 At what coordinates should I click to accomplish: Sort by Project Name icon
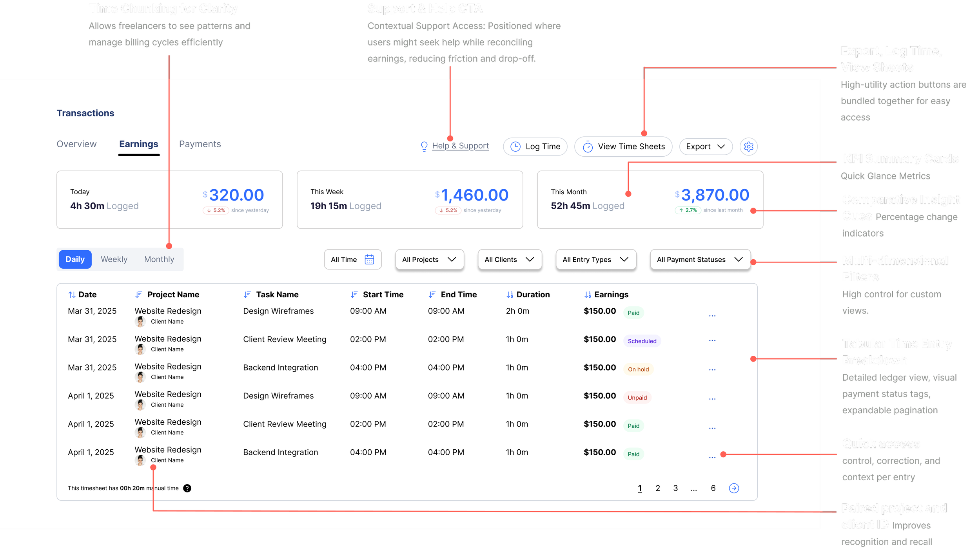139,295
